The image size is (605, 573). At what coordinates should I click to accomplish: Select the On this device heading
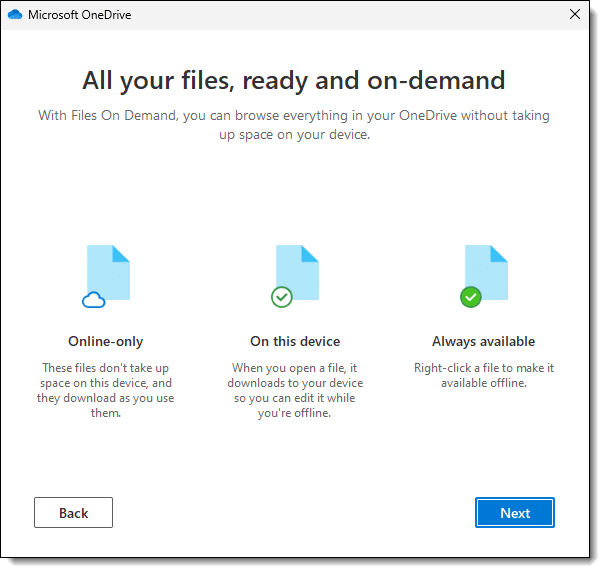(295, 341)
